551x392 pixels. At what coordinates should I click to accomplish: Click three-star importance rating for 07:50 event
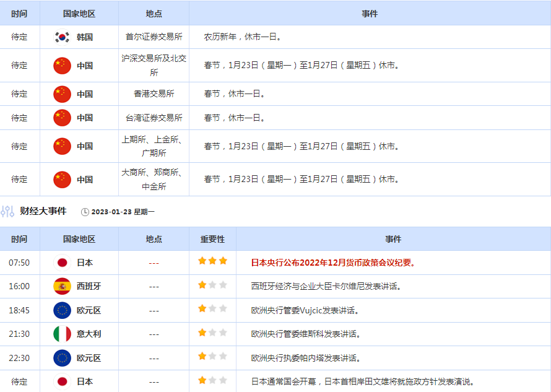(212, 261)
